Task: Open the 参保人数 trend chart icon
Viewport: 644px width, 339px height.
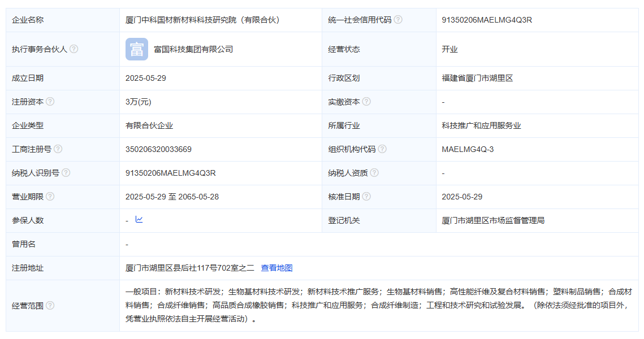Action: coord(139,220)
